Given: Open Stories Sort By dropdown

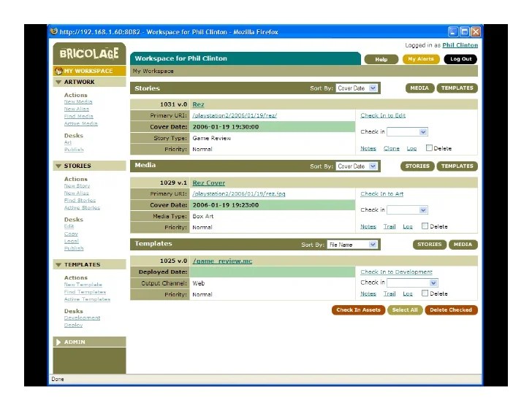Looking at the screenshot, I should 357,88.
